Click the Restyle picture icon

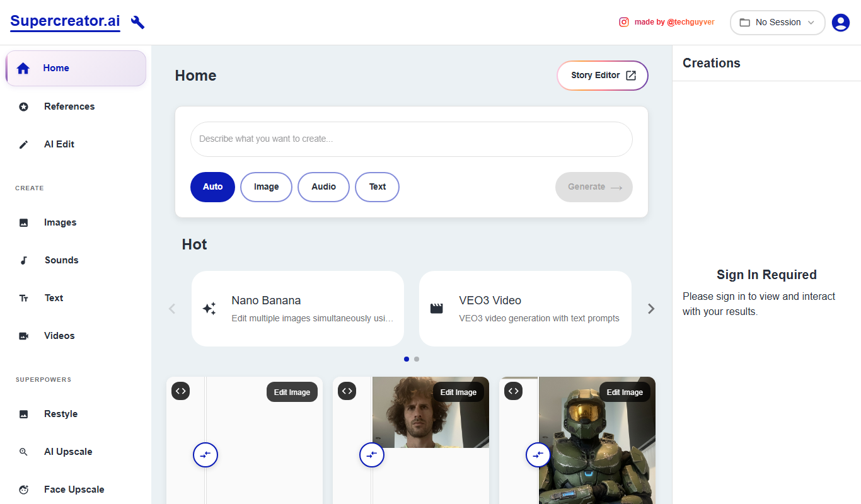(24, 414)
